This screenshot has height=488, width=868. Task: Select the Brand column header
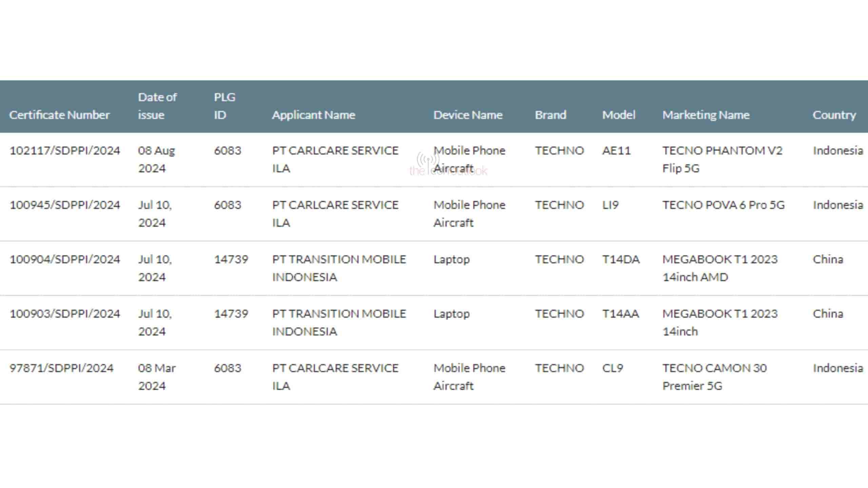coord(551,115)
